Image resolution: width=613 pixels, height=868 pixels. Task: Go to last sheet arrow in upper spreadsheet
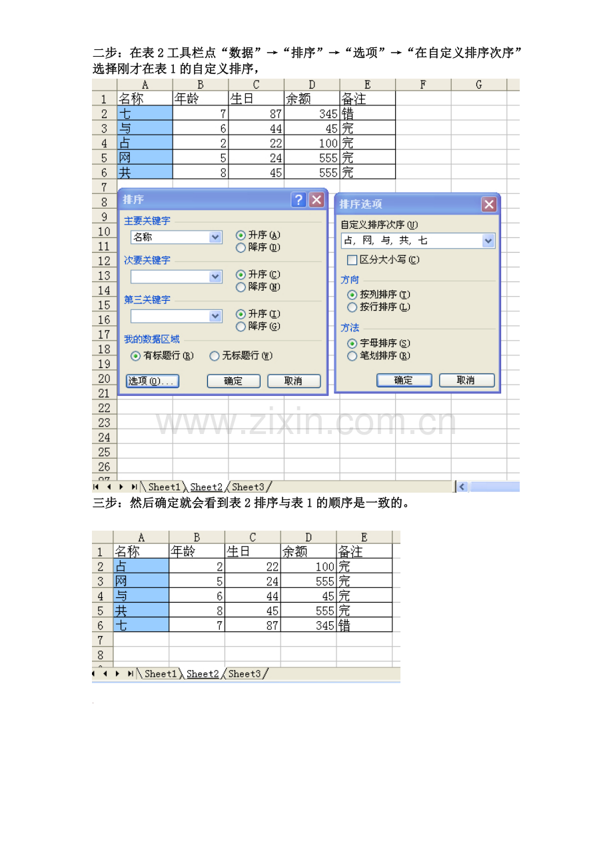click(134, 487)
